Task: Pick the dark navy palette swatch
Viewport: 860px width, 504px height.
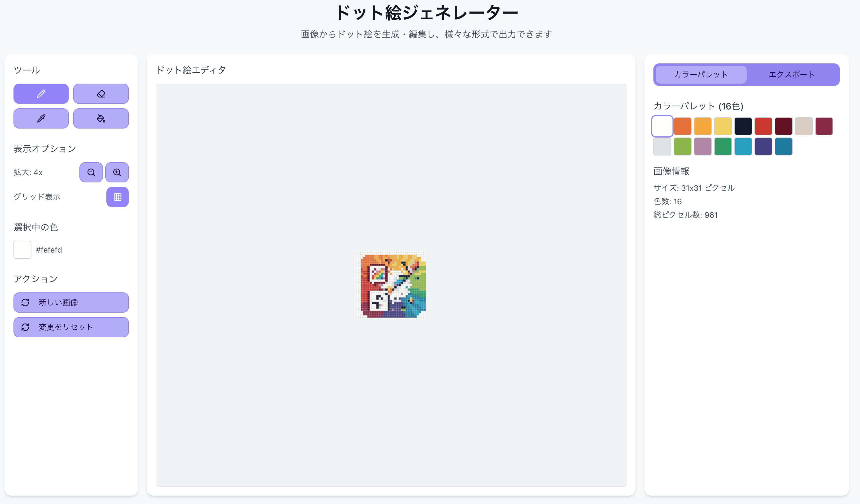Action: [743, 126]
